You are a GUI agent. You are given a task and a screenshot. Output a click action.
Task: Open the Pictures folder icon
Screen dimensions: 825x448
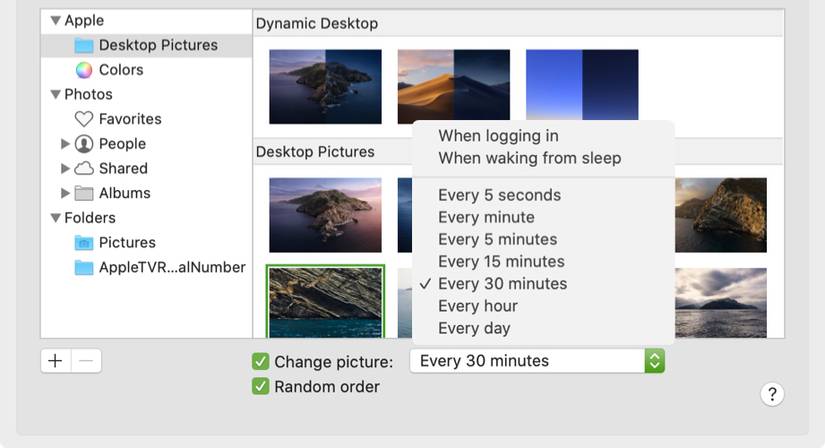(84, 243)
